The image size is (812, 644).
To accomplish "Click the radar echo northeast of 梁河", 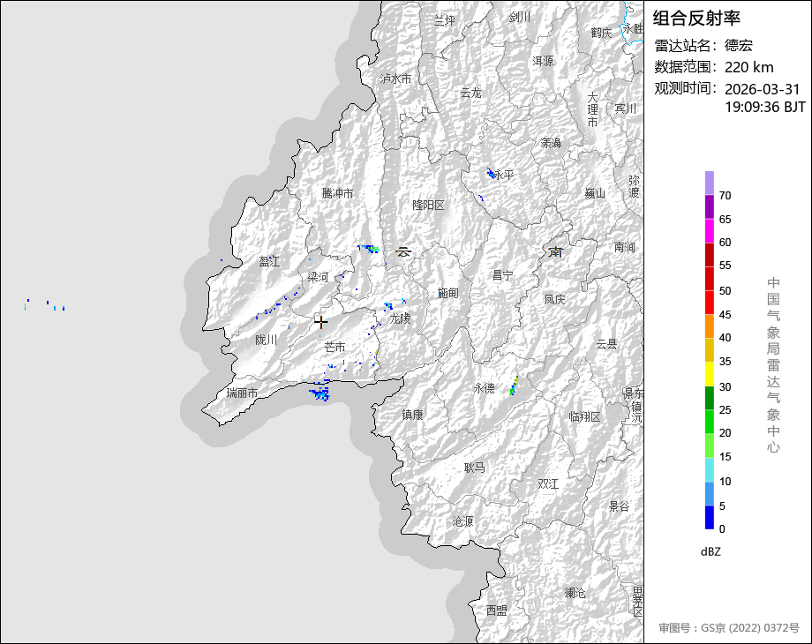I will [x=368, y=249].
